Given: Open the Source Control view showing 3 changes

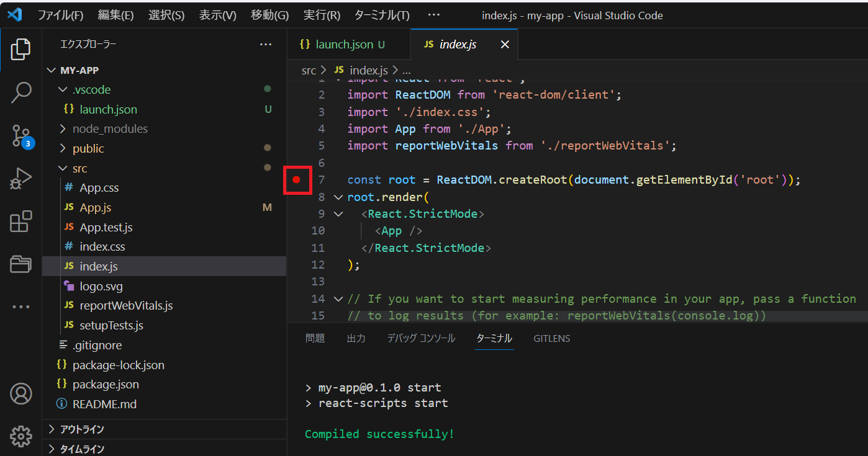Looking at the screenshot, I should tap(20, 135).
